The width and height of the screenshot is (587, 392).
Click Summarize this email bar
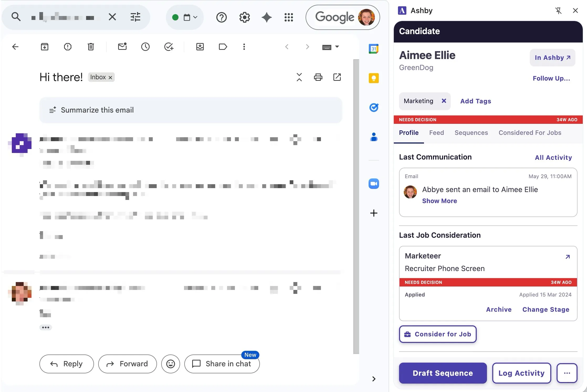tap(191, 110)
